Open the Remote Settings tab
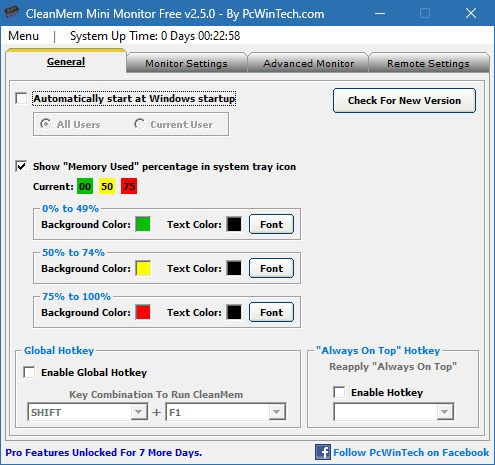Image resolution: width=495 pixels, height=465 pixels. pyautogui.click(x=428, y=63)
